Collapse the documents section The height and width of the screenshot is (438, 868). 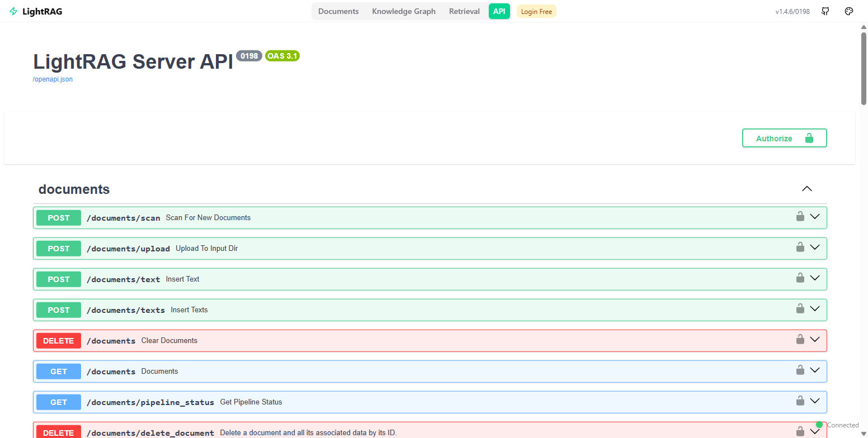tap(806, 189)
